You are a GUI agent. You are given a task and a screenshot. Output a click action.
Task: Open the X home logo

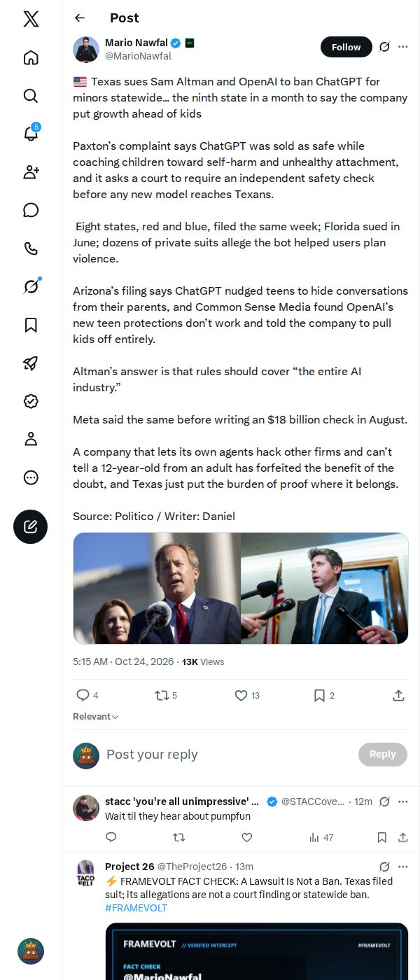[31, 19]
